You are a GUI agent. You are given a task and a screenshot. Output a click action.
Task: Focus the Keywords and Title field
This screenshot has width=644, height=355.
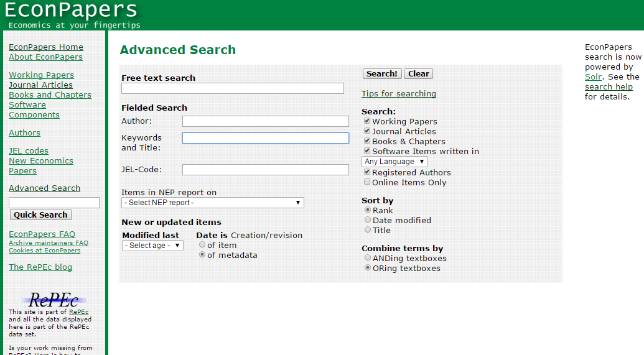pos(266,138)
